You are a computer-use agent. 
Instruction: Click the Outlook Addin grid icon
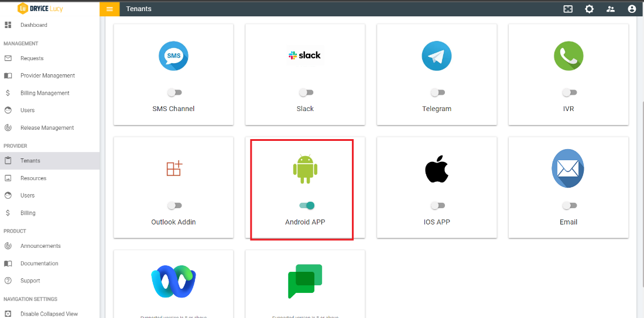point(174,168)
